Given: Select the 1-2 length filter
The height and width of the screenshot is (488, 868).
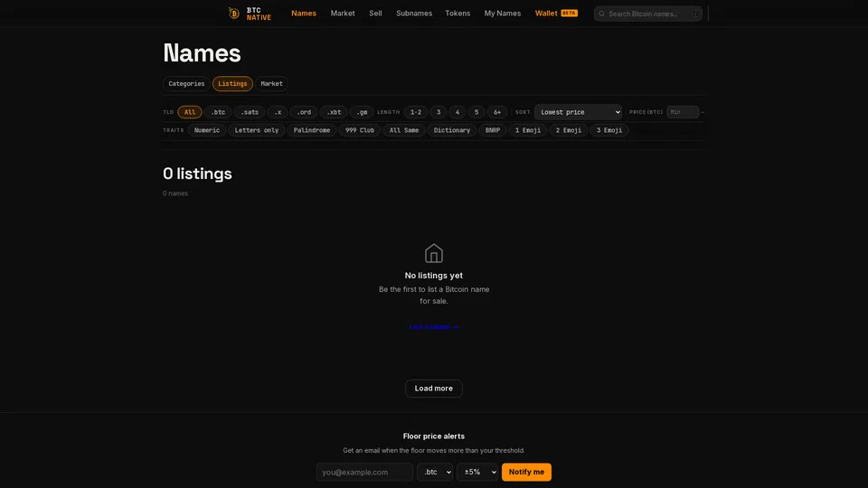Looking at the screenshot, I should coord(416,112).
